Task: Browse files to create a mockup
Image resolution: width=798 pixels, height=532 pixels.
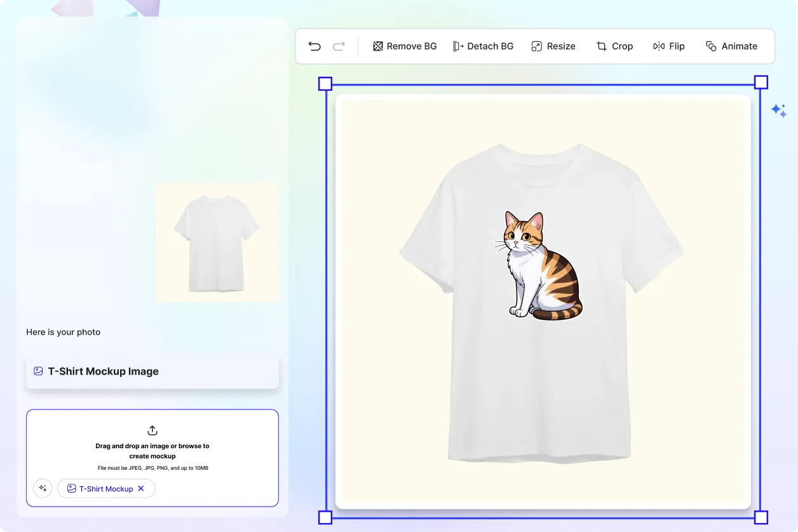Action: (x=152, y=451)
